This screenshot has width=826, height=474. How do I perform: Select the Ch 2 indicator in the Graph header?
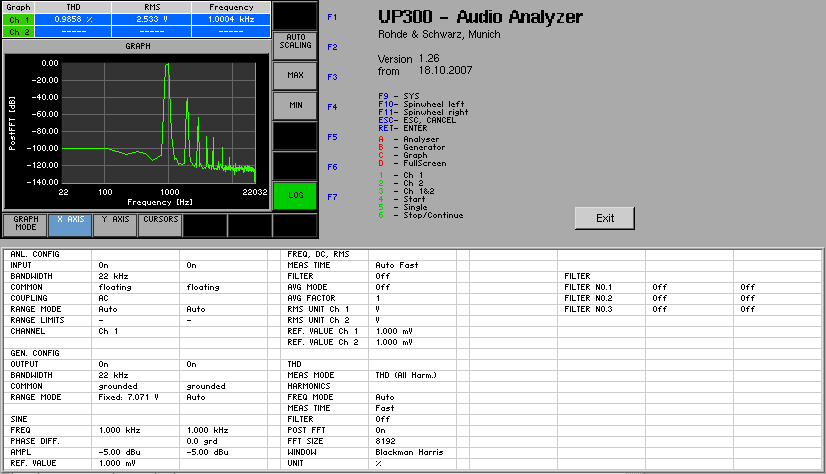[18, 32]
